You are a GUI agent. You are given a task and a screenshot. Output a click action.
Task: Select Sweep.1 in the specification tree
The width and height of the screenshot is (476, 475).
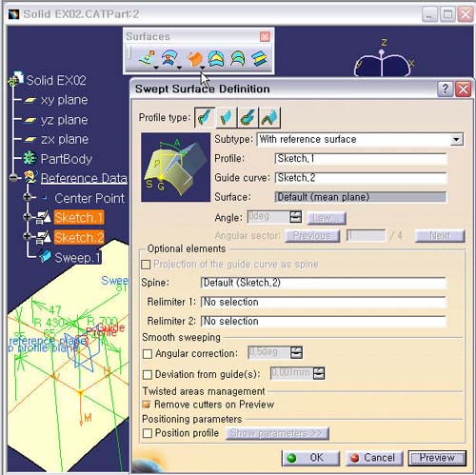tap(77, 257)
